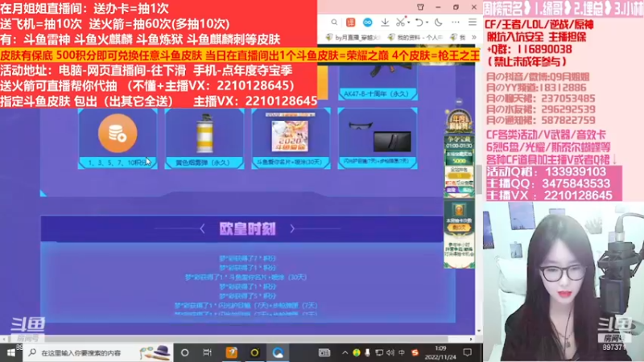Click the card portrait icon in side widget

coord(459,210)
